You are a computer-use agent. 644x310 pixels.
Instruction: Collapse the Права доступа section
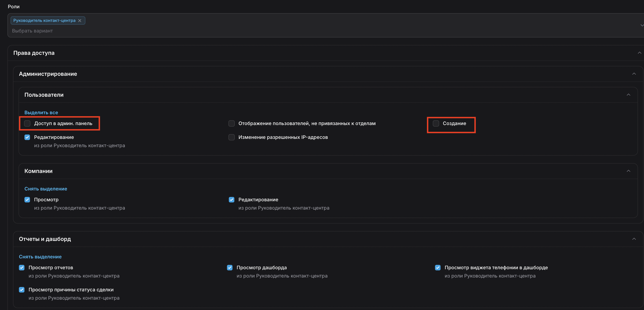pos(639,53)
